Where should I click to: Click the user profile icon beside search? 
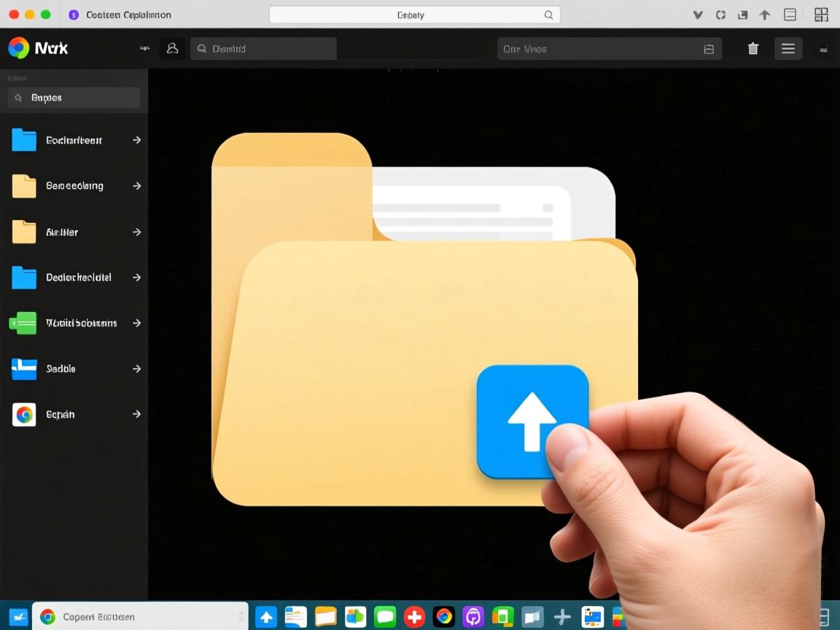(172, 49)
